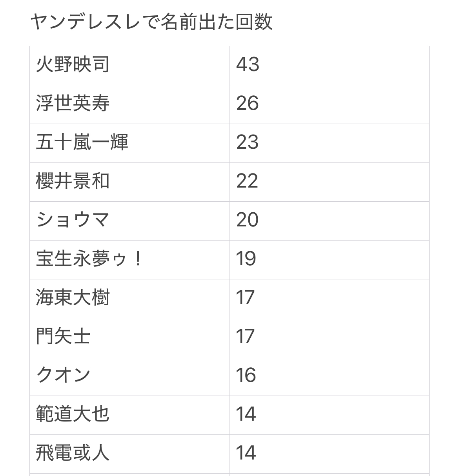Screen dimensions: 459x476
Task: Click the count 20 cell
Action: 248,220
